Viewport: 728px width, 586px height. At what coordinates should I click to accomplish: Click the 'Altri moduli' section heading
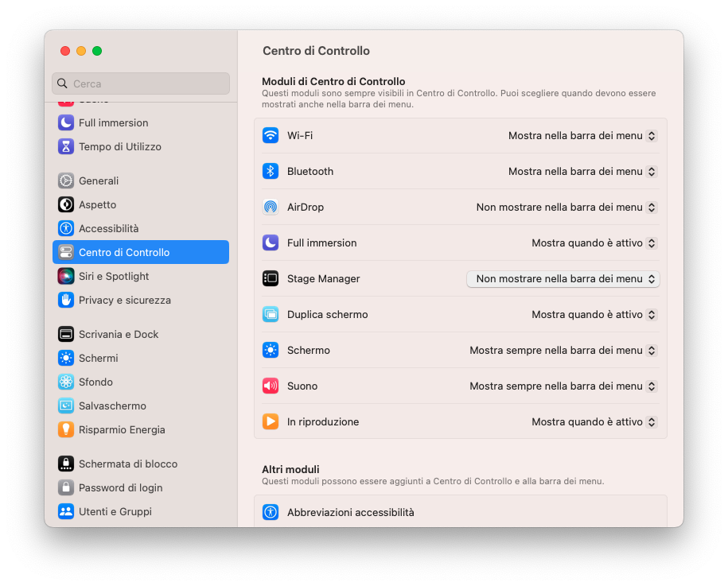click(x=290, y=469)
